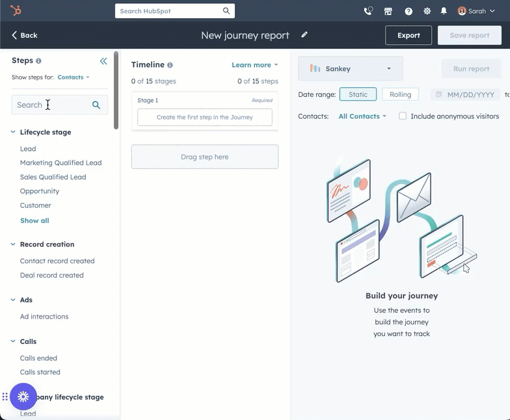Click the Steps info icon
510x420 pixels.
(38, 61)
